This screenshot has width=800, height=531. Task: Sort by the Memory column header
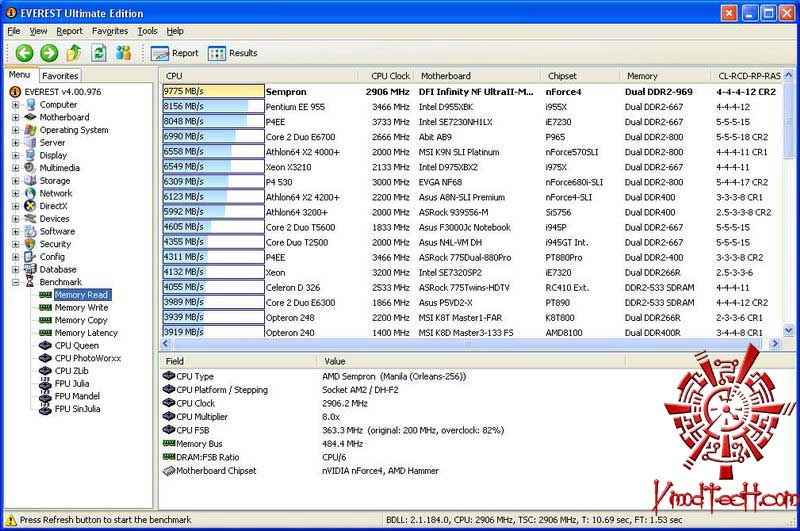[665, 76]
